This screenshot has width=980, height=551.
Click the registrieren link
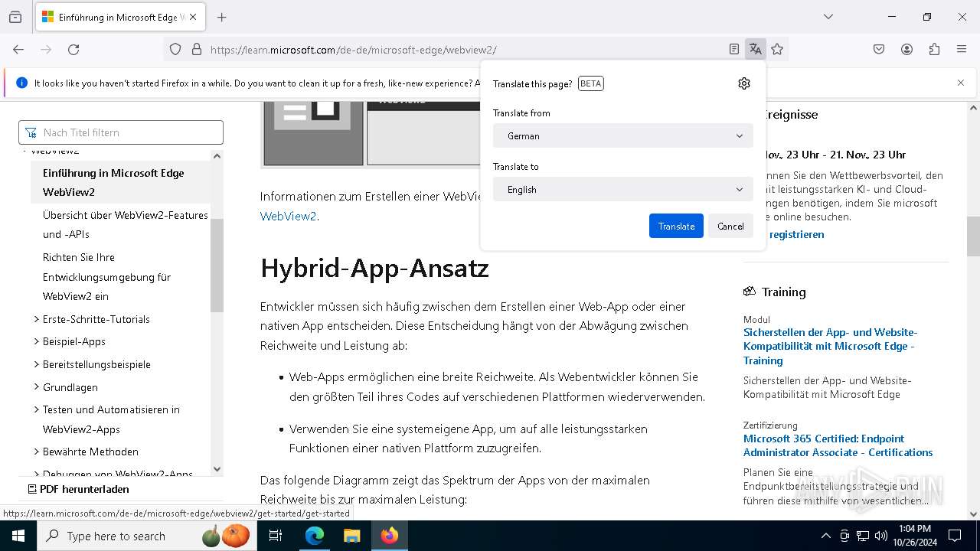point(796,234)
